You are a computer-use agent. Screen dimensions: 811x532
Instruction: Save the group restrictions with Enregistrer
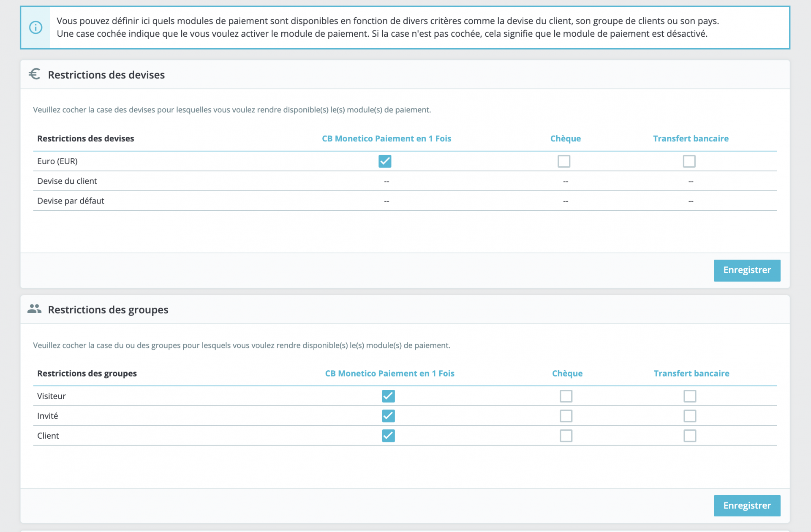tap(747, 505)
